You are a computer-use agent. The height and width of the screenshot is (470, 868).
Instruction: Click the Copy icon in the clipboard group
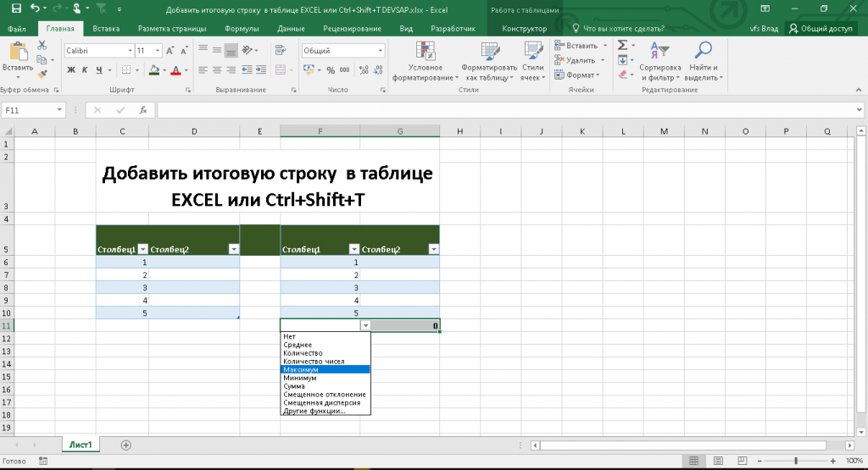(x=42, y=60)
